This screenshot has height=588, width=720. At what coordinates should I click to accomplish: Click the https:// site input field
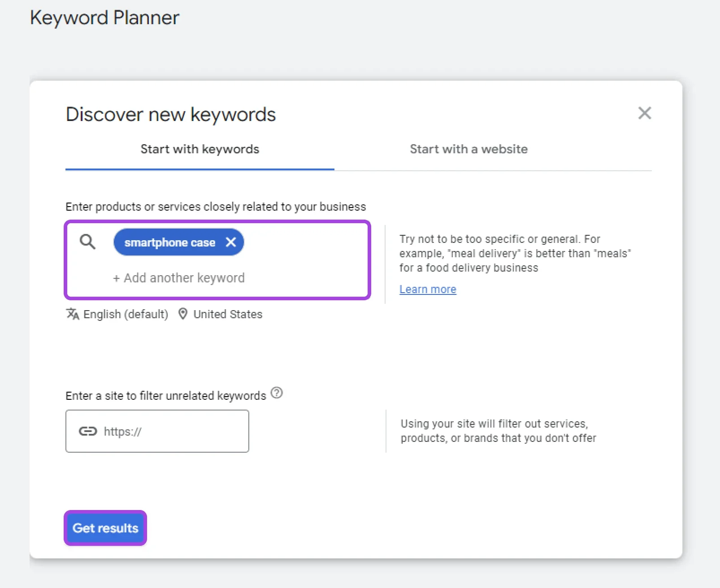(x=157, y=431)
